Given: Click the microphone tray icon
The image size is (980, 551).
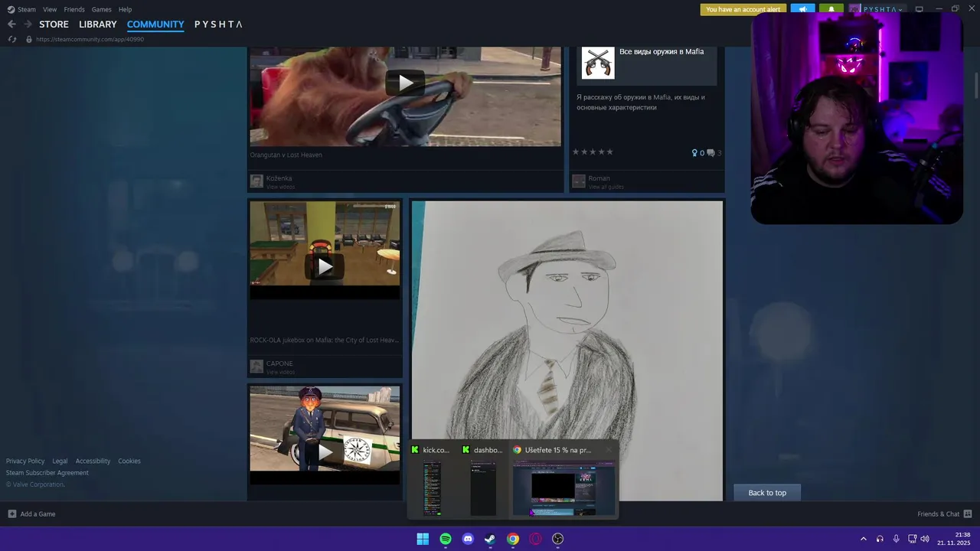Looking at the screenshot, I should 897,539.
